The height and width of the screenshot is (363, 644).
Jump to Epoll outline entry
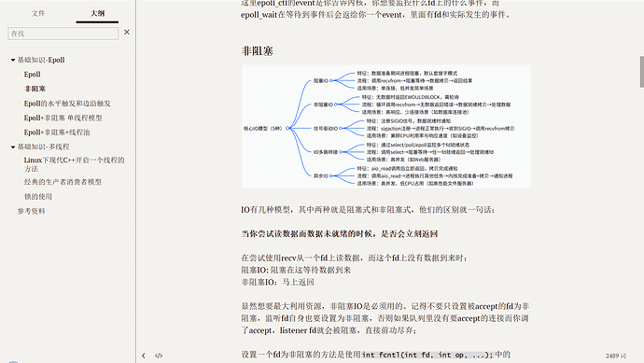coord(32,75)
